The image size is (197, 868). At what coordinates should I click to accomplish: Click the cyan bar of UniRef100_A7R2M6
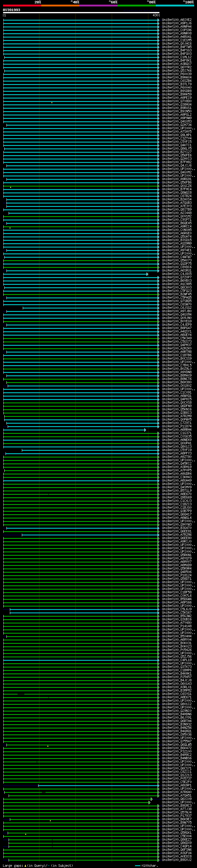90,535
